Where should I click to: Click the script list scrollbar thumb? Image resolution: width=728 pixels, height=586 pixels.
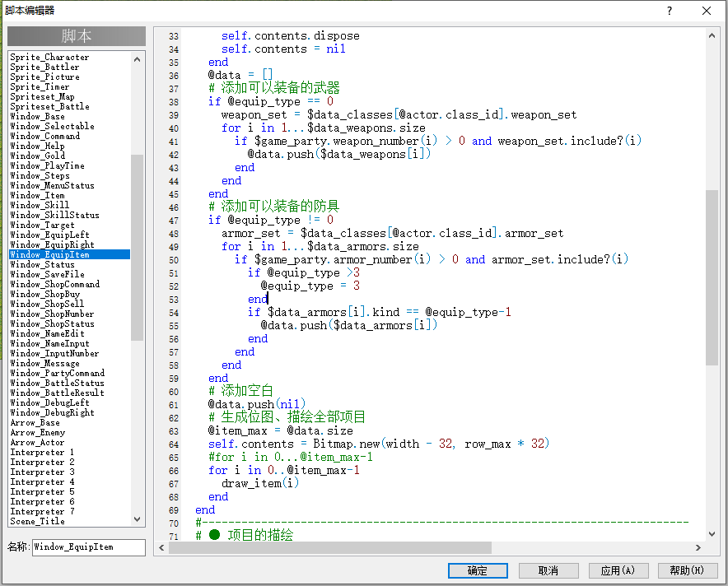pos(137,247)
